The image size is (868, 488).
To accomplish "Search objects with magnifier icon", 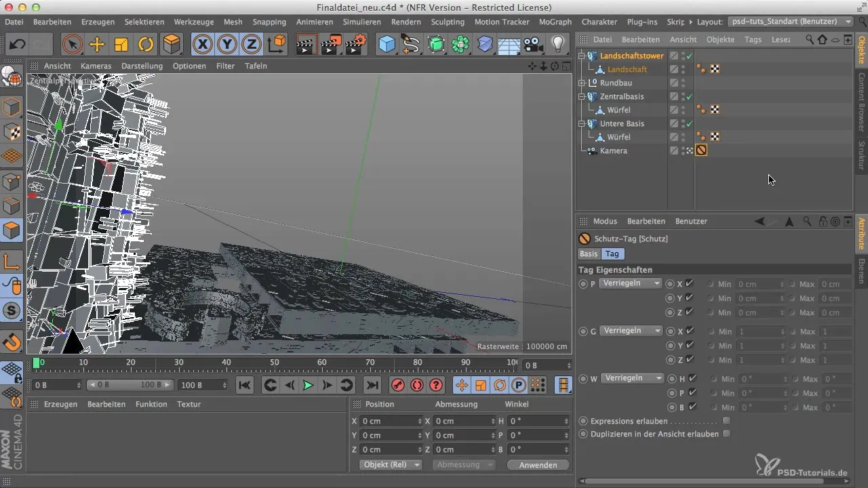I will click(810, 39).
